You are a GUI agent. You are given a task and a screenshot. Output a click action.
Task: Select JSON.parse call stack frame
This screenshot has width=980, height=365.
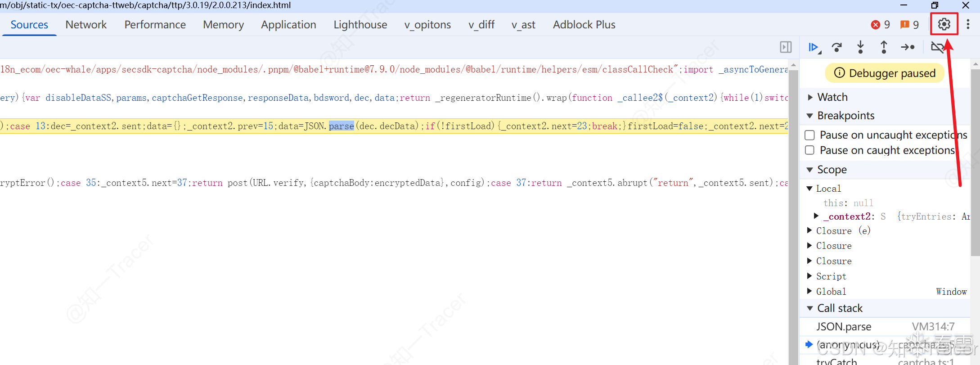click(885, 327)
